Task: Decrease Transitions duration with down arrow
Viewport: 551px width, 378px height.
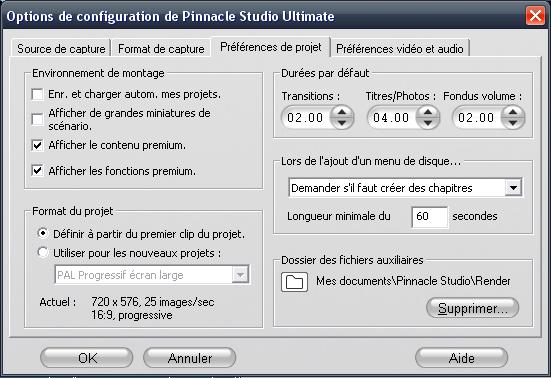Action: point(342,123)
